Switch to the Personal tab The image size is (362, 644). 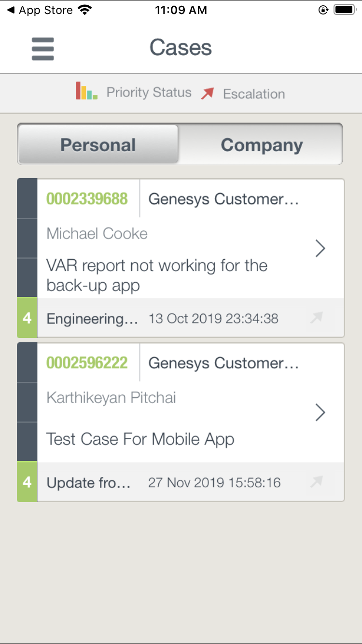pos(98,145)
